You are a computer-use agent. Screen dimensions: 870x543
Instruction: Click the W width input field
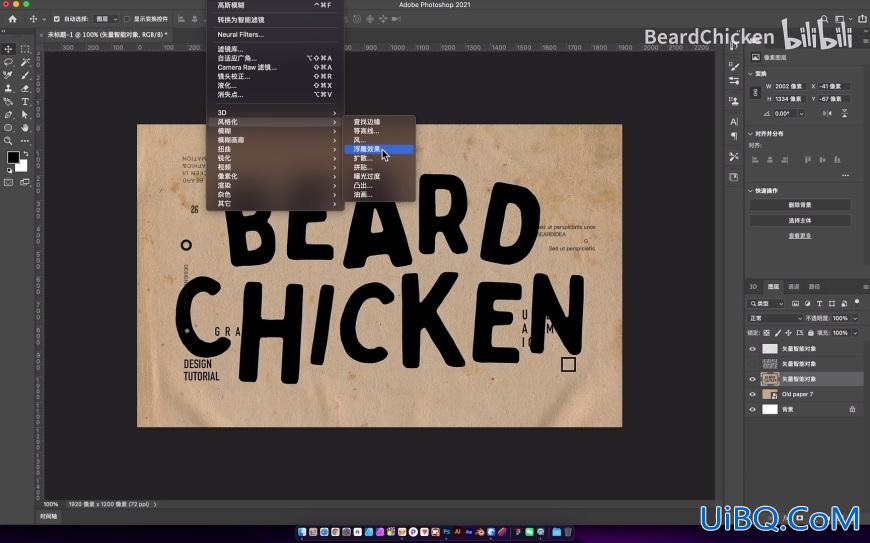788,87
